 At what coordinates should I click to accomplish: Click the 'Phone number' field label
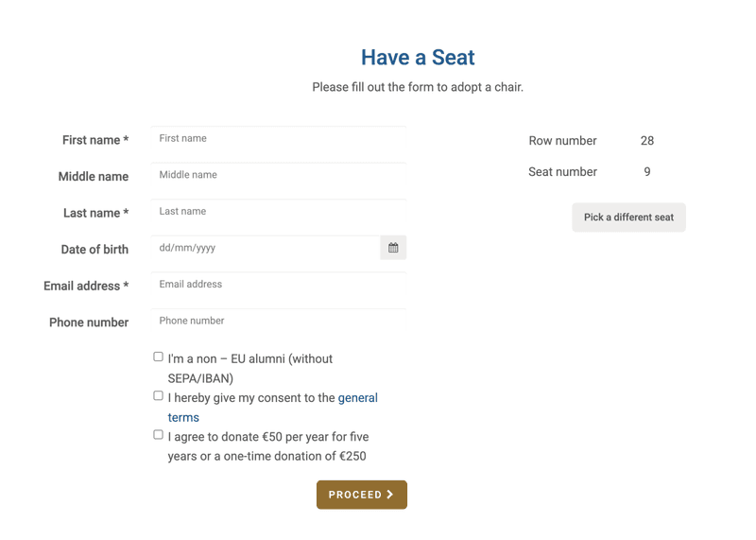click(89, 322)
